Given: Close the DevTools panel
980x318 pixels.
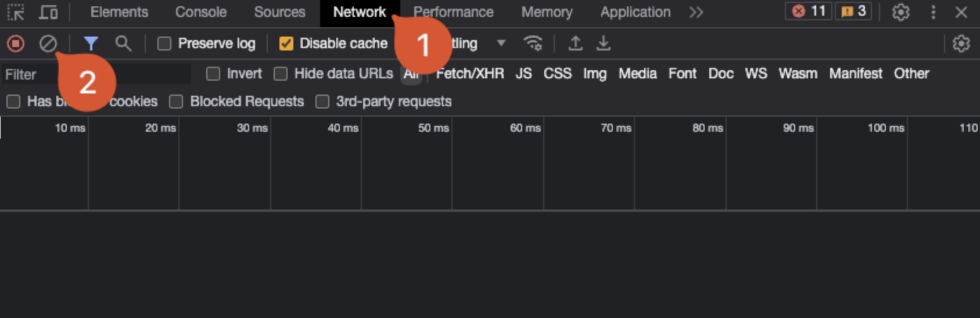Looking at the screenshot, I should click(x=961, y=12).
